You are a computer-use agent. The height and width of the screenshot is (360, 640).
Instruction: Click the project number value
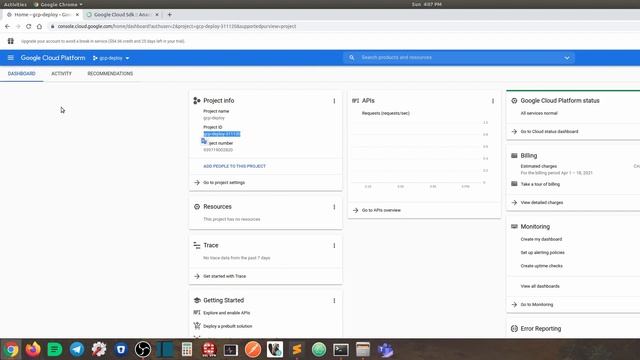click(x=218, y=150)
